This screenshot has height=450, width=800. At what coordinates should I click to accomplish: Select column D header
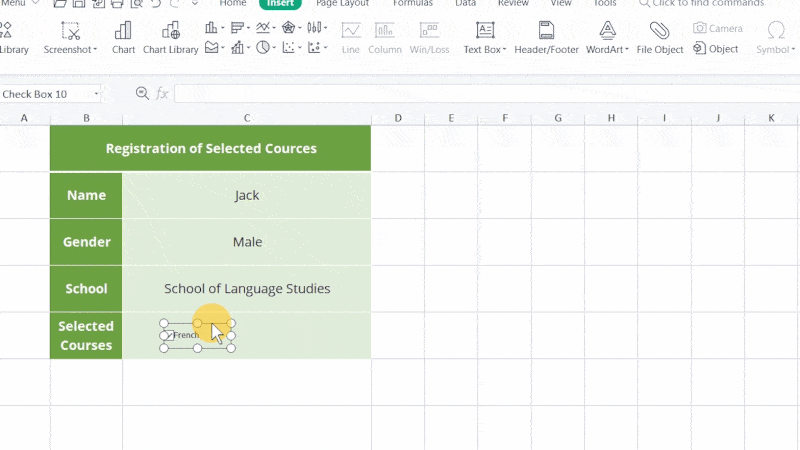(398, 118)
